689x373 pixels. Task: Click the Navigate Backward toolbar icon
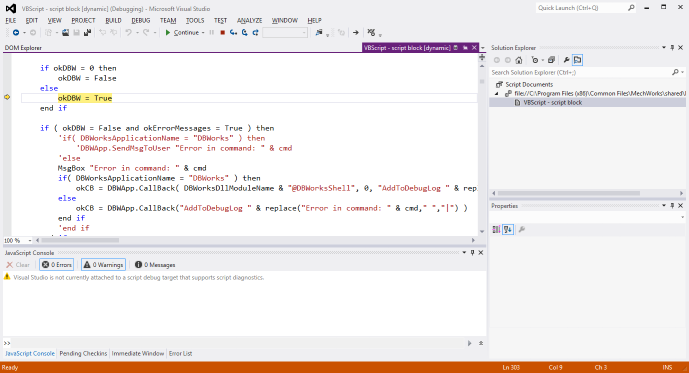[16, 33]
